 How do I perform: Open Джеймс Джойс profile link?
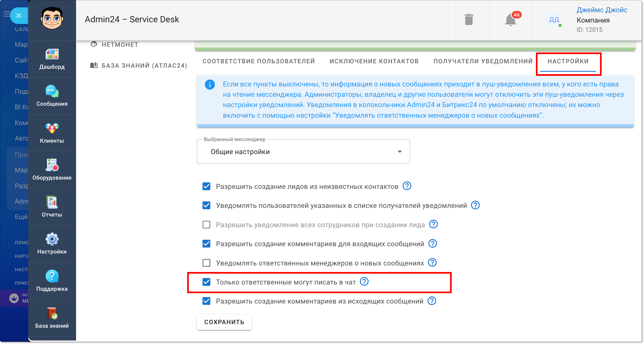(602, 10)
